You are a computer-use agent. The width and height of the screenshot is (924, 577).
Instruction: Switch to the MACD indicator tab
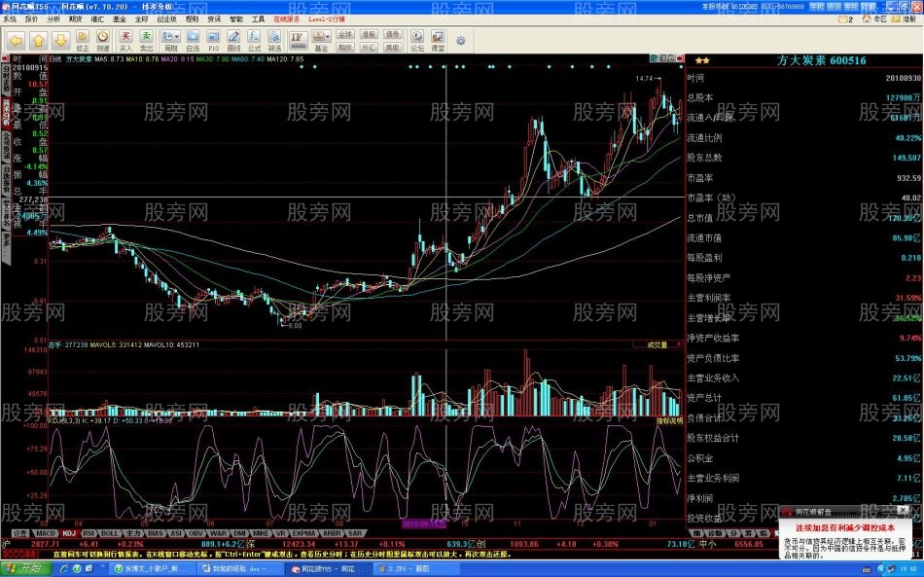pos(46,533)
